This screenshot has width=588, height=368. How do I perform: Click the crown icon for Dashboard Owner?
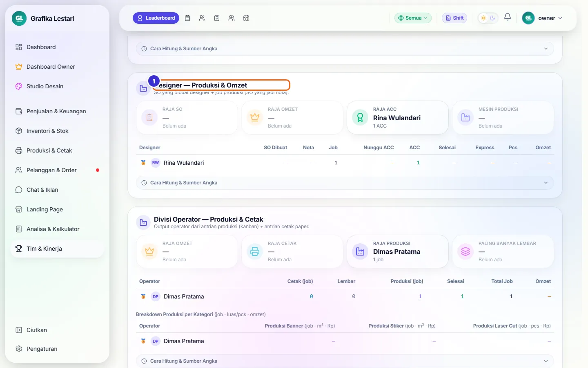19,67
